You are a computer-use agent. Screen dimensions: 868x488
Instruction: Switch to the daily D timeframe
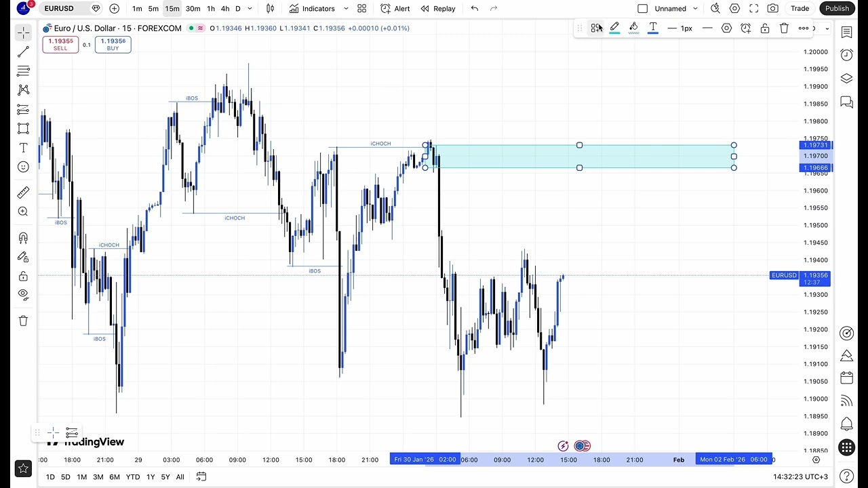tap(238, 8)
